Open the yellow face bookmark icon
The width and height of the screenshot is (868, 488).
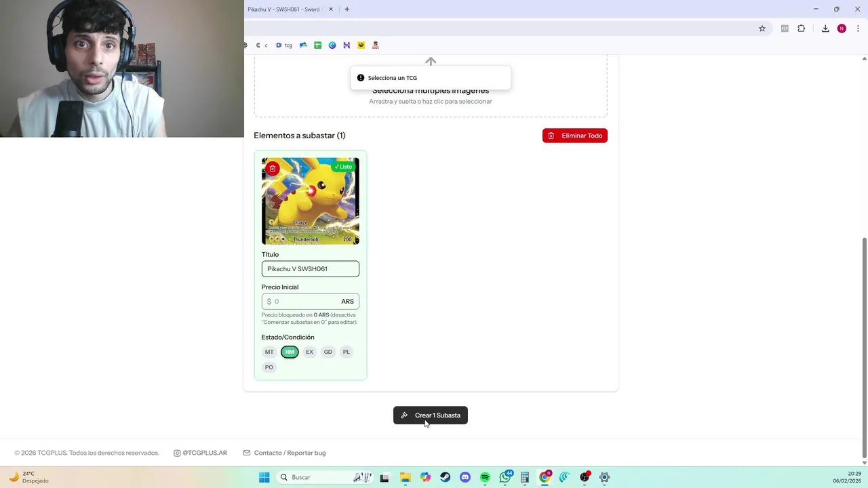[x=361, y=45]
